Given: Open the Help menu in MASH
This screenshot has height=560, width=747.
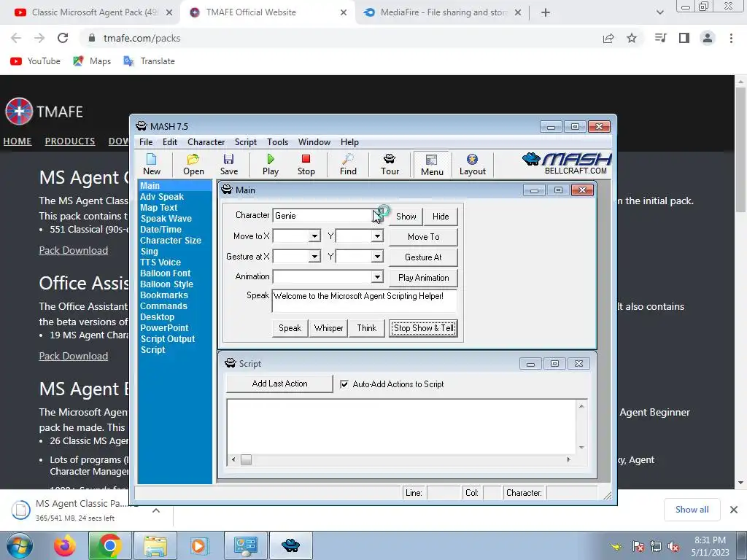Looking at the screenshot, I should point(349,142).
